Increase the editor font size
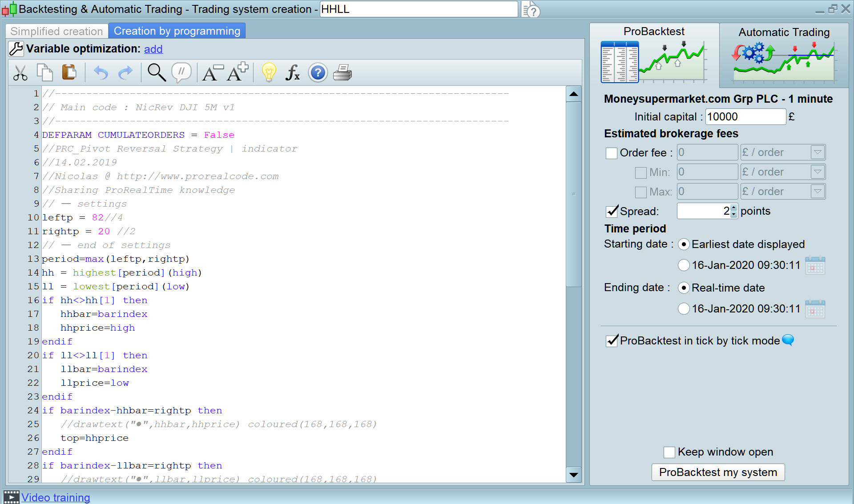854x504 pixels. [x=237, y=72]
